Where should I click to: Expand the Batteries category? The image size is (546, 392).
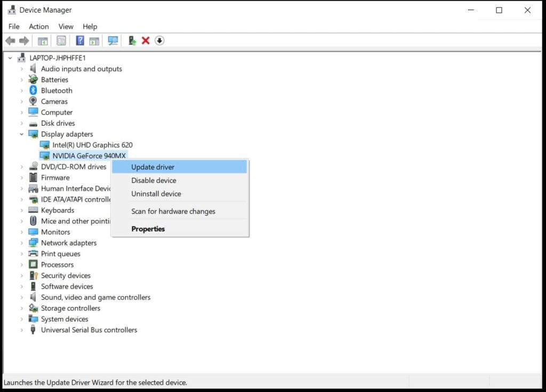point(21,80)
